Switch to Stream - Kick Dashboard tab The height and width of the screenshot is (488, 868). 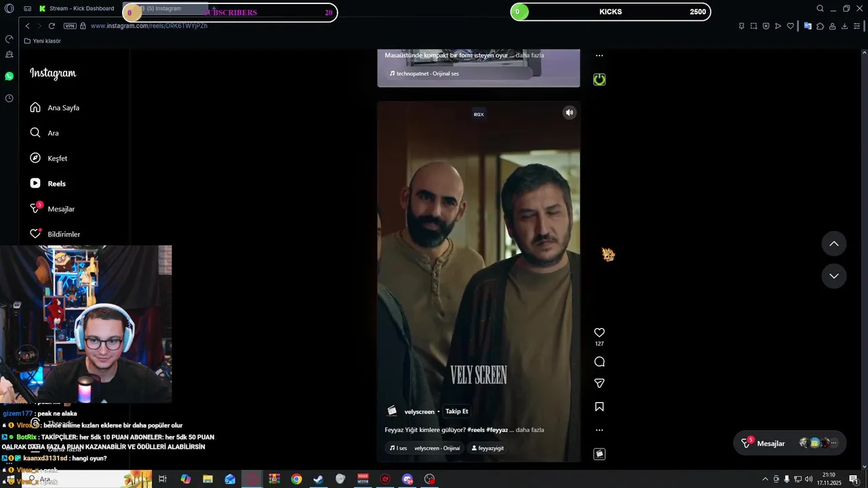tap(76, 8)
